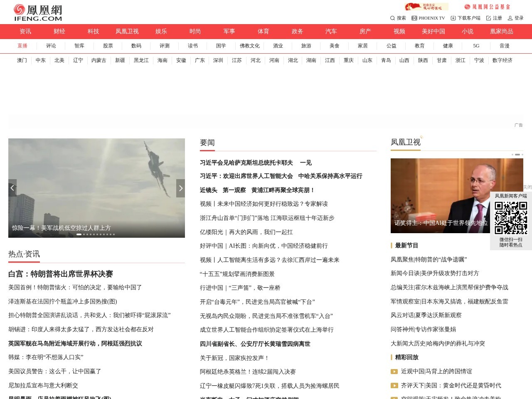This screenshot has width=532, height=399.
Task: Open the 财经 main nav tab
Action: pos(59,32)
